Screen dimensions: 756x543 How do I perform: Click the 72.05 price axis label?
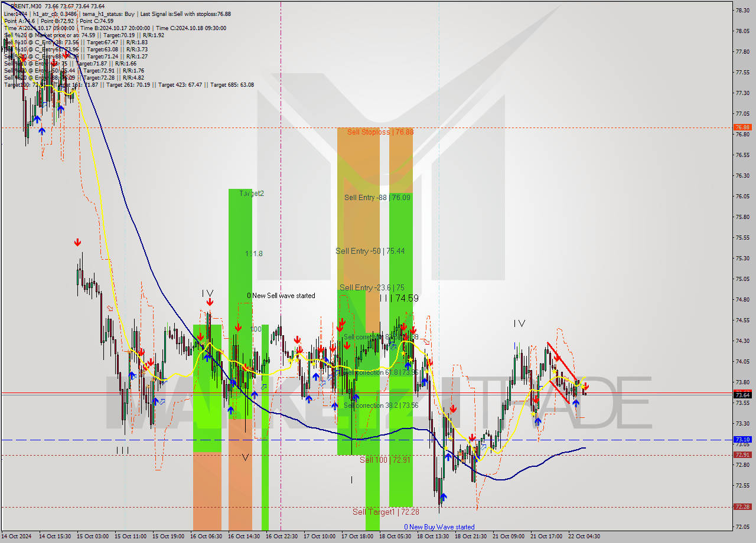click(742, 526)
